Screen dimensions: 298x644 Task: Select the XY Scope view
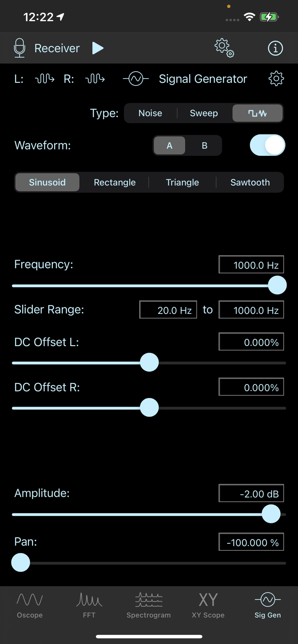click(208, 605)
